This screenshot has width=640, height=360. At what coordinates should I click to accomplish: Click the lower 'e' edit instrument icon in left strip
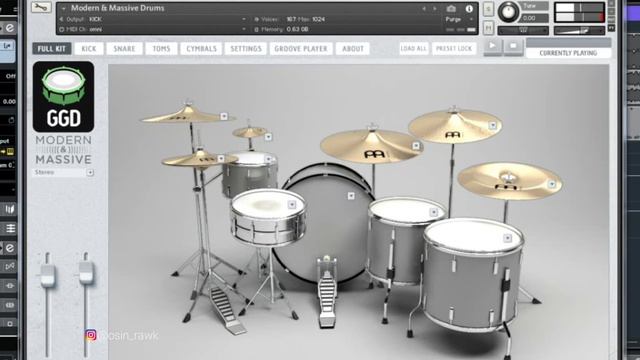[10, 248]
